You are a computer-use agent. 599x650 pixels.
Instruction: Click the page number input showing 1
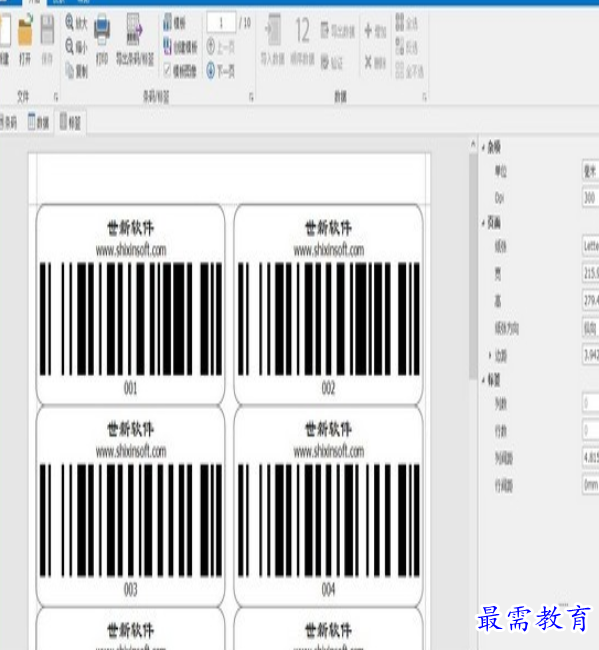click(x=221, y=22)
